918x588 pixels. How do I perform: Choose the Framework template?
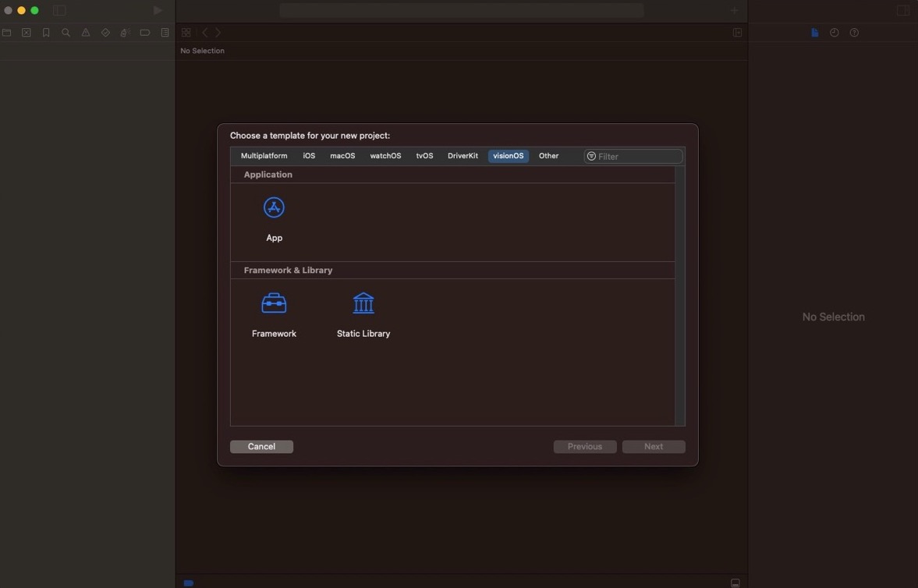pos(274,316)
